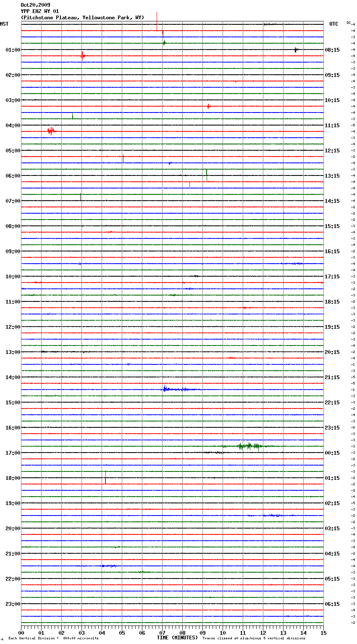Click the 02:15 UTC time label
The image size is (357, 644).
332,503
